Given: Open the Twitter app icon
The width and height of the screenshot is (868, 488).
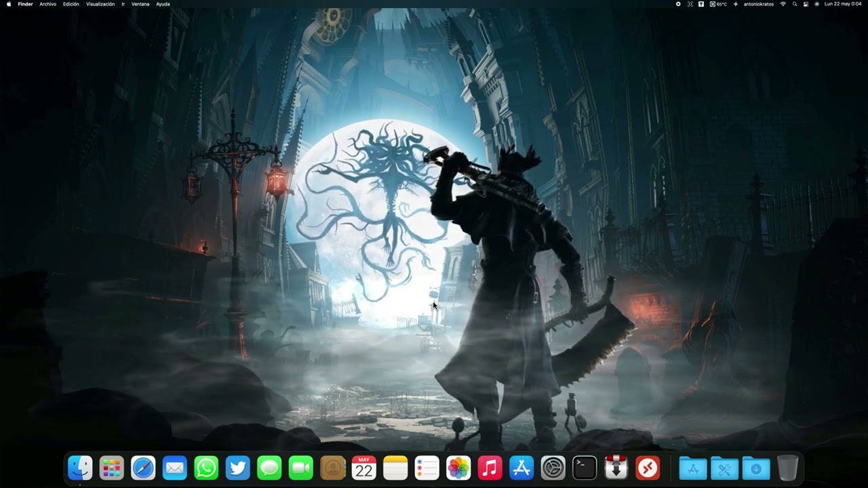Looking at the screenshot, I should [237, 468].
